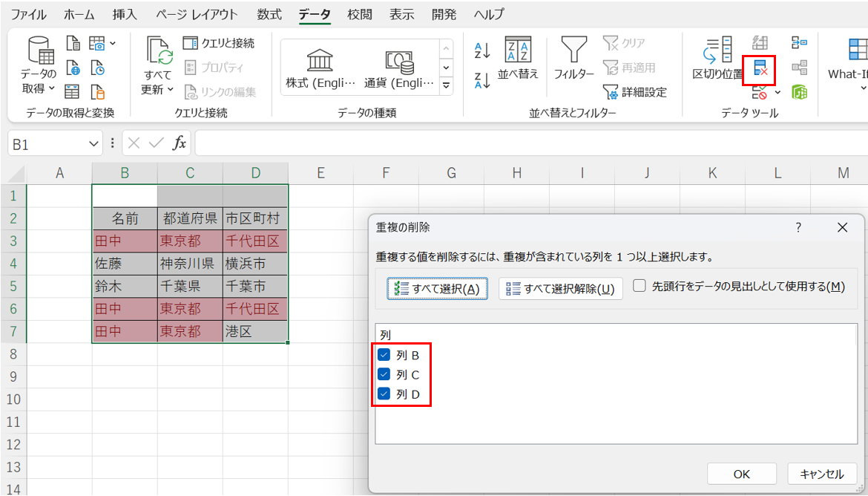Open the From Picture dropdown arrow

click(x=113, y=43)
